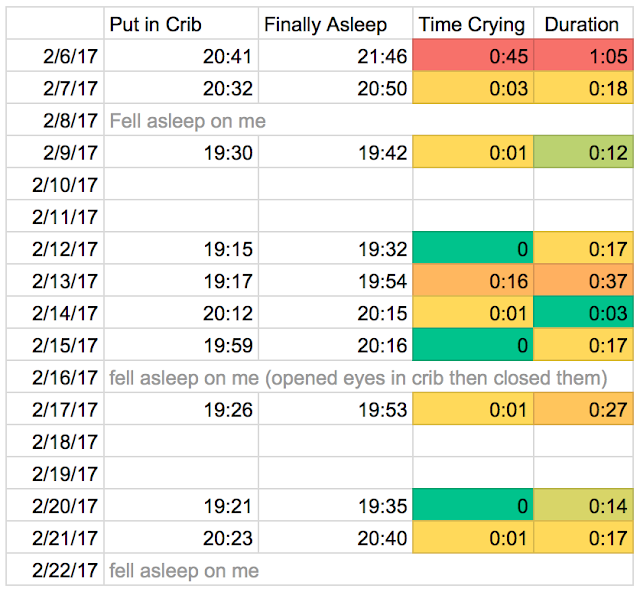
Task: Select the 20:40 Finally Asleep cell
Action: click(x=336, y=539)
